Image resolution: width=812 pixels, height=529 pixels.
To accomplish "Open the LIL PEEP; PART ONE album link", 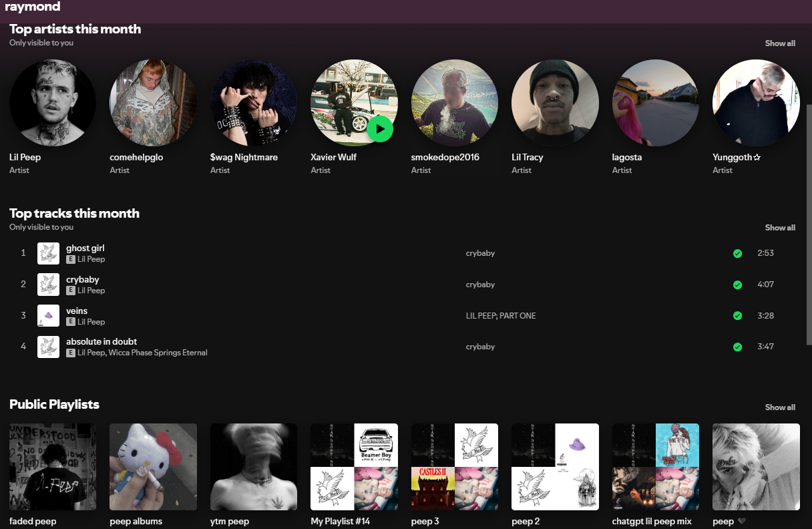I will tap(500, 316).
